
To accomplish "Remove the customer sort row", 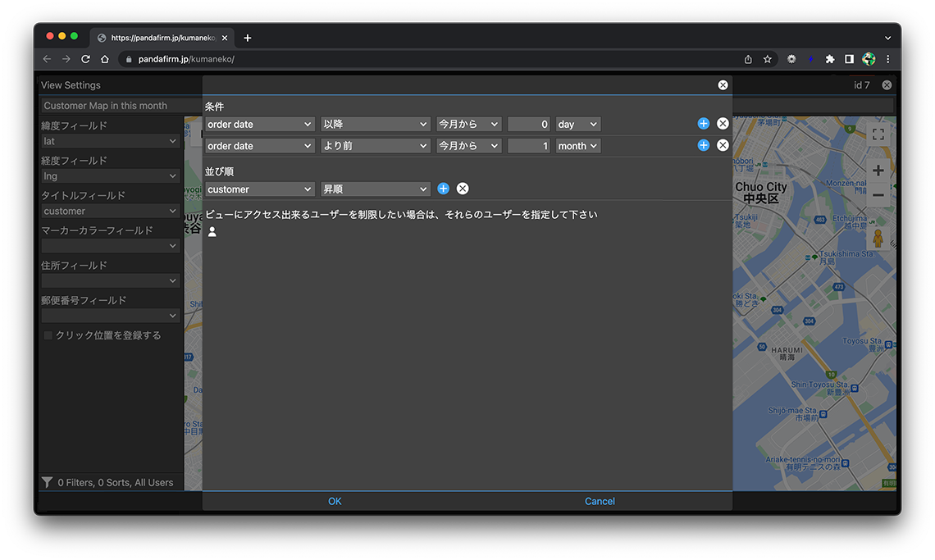I will click(x=462, y=189).
